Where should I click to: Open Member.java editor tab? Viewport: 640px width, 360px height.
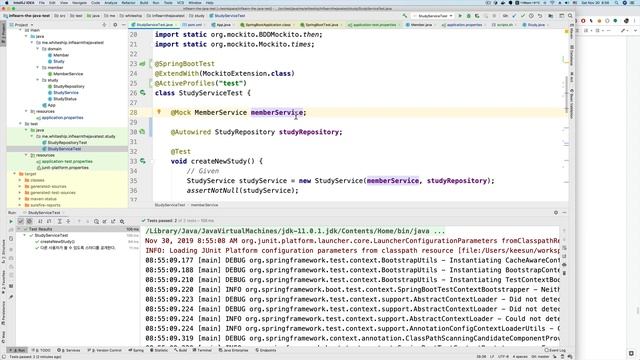421,25
